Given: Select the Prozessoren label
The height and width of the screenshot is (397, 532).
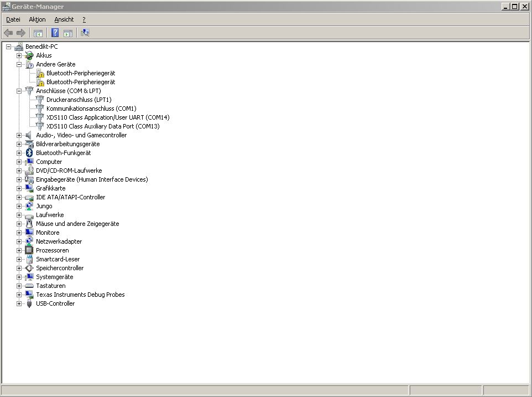Looking at the screenshot, I should point(52,250).
